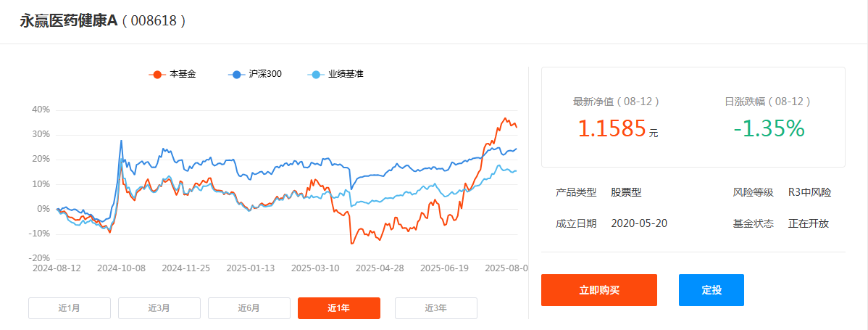This screenshot has width=868, height=330.
Task: Click the light blue 业绩基准 legend marker
Action: click(315, 75)
